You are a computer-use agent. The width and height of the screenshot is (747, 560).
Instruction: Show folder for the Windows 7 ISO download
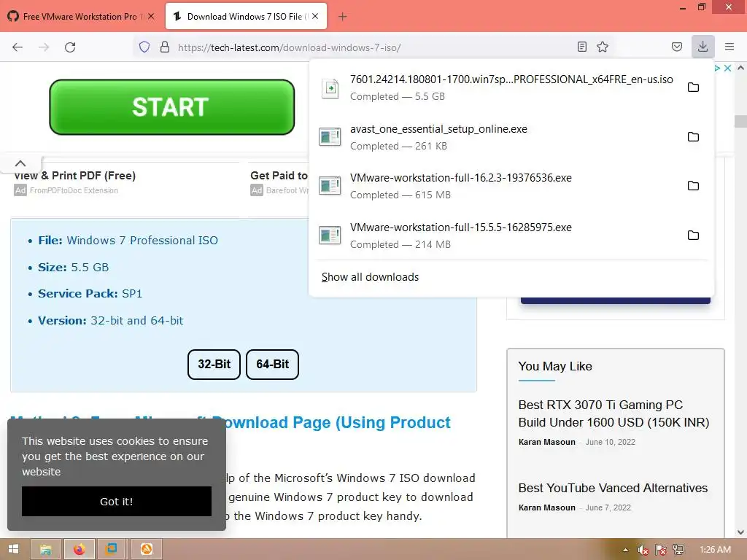click(x=693, y=87)
